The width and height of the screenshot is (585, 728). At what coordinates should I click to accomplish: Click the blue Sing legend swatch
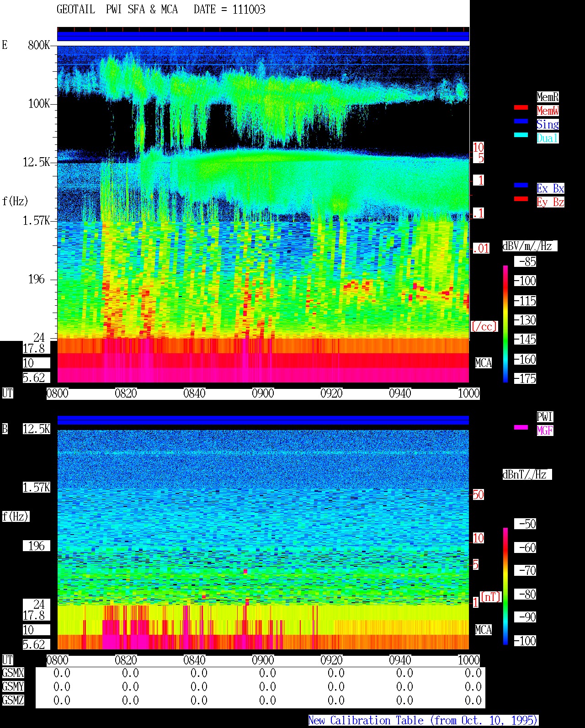[x=521, y=121]
